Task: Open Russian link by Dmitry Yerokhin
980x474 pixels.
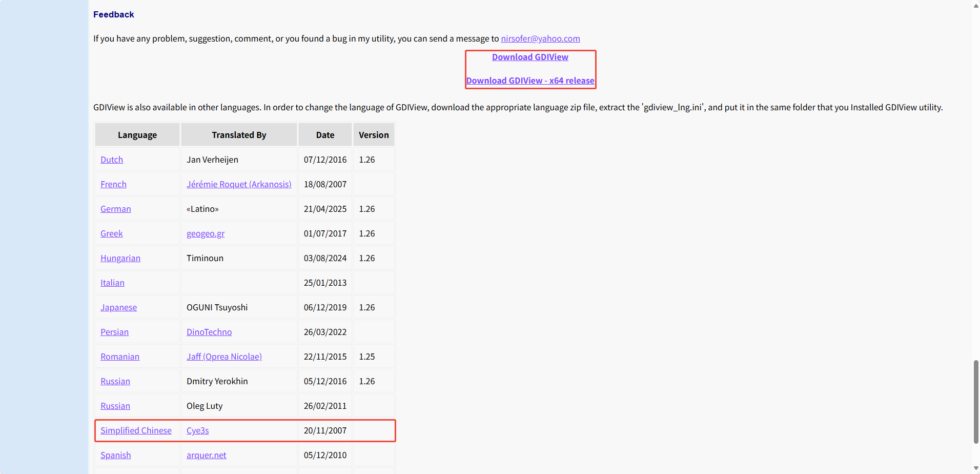Action: (115, 381)
